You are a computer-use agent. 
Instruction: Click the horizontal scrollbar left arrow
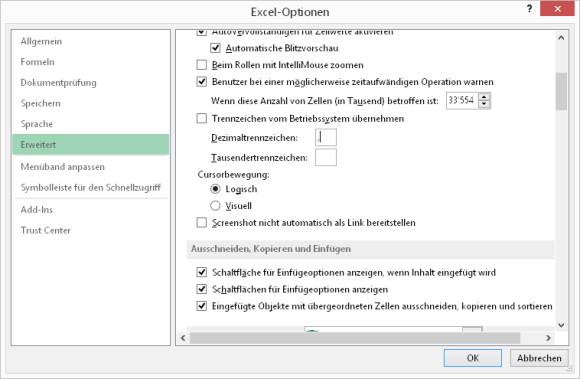[x=183, y=338]
